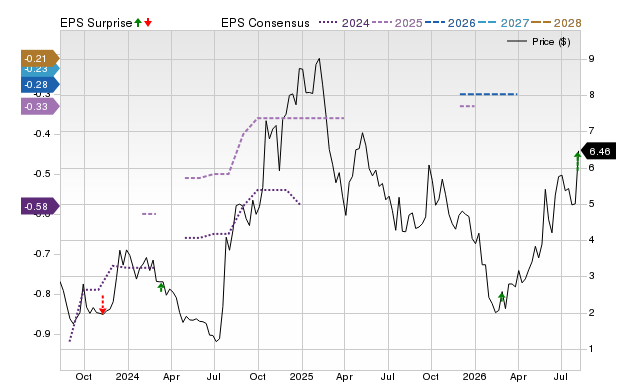Click the red negative surprise arrow near November 2023
The image size is (640, 382).
[103, 304]
